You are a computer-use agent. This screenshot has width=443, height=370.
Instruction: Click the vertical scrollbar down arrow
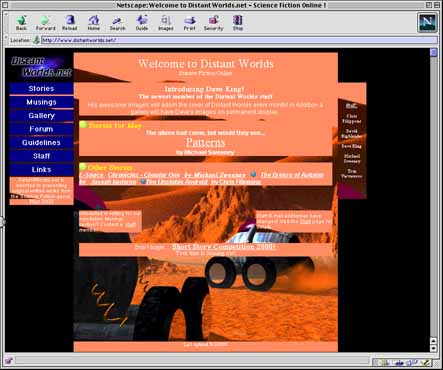click(x=433, y=348)
